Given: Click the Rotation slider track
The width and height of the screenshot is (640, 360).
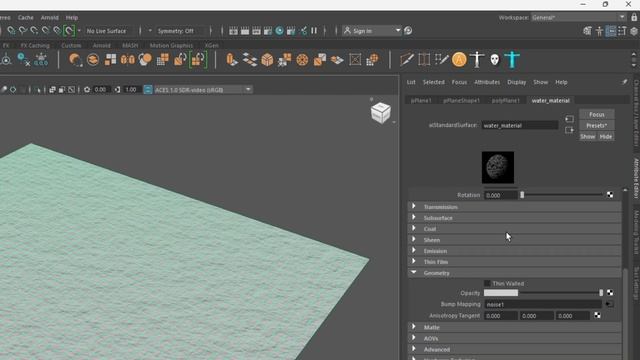Looking at the screenshot, I should pyautogui.click(x=562, y=195).
